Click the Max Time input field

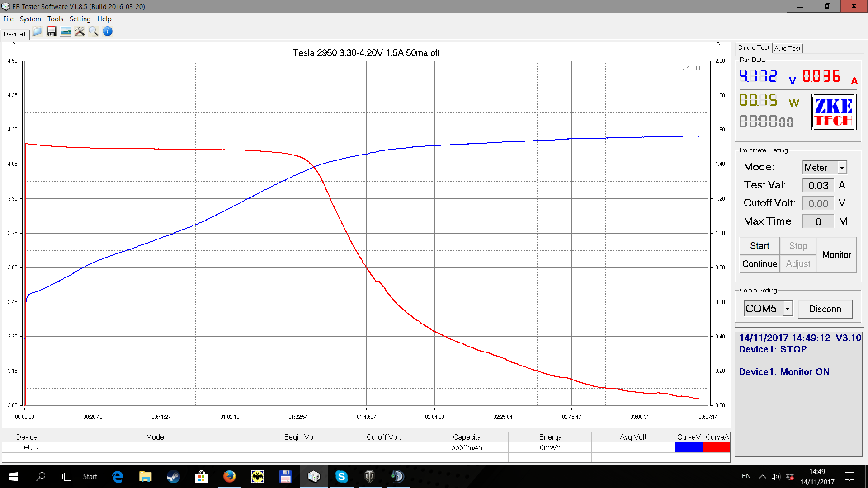coord(818,221)
